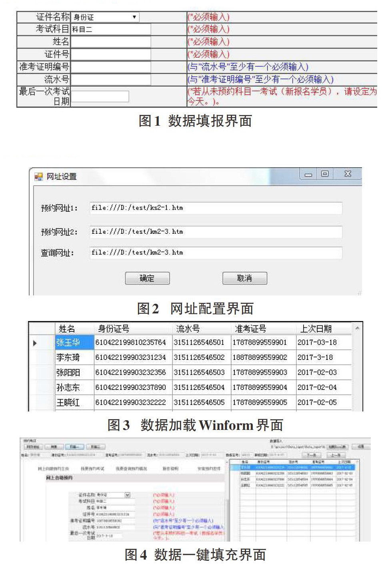The width and height of the screenshot is (392, 568).
Task: Dismiss the dialog using 取消
Action: click(x=245, y=278)
